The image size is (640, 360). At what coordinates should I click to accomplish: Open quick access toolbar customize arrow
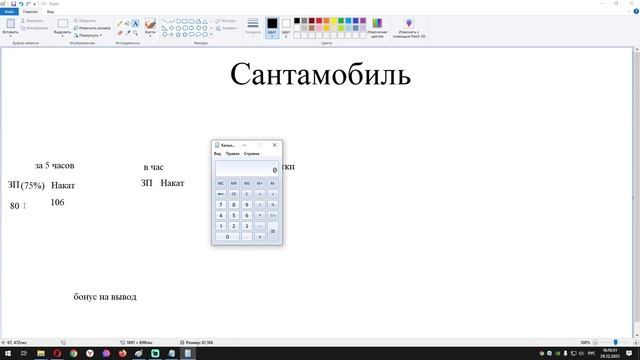34,4
